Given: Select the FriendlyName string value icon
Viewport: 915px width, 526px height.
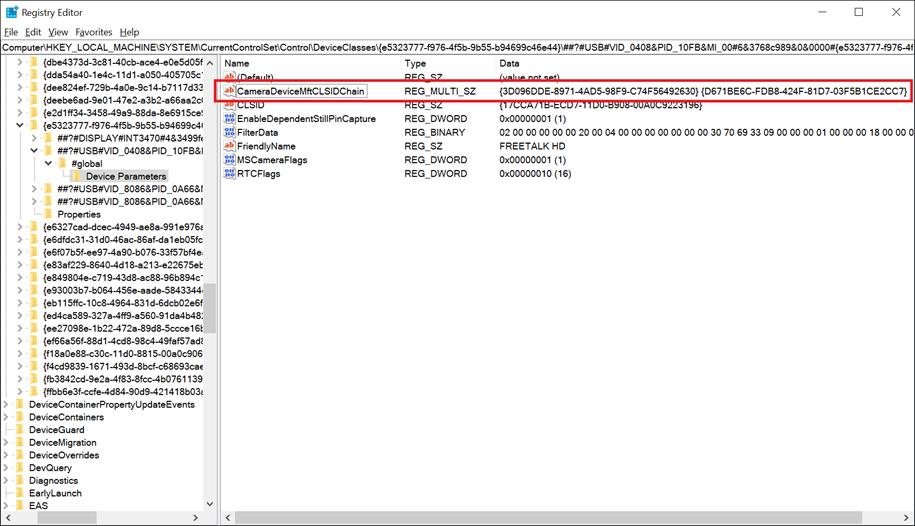Looking at the screenshot, I should tap(229, 146).
